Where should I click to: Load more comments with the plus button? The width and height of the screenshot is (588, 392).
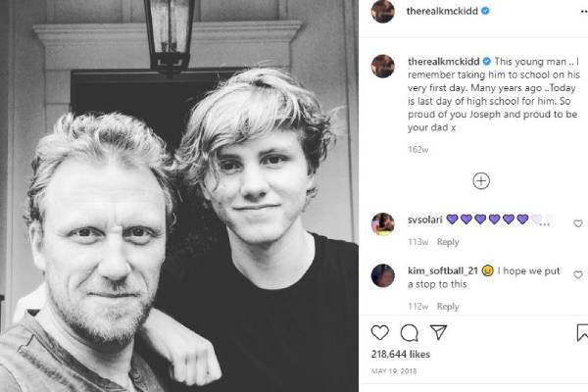481,180
